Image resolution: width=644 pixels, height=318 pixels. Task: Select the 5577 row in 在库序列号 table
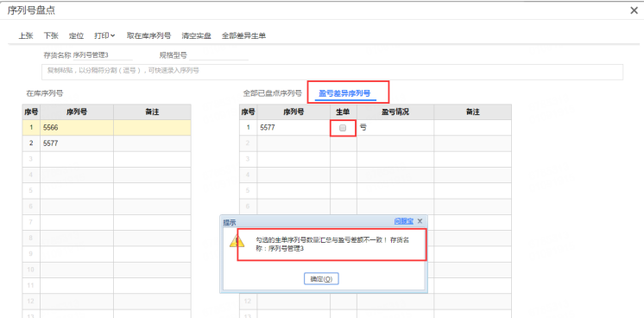point(106,143)
